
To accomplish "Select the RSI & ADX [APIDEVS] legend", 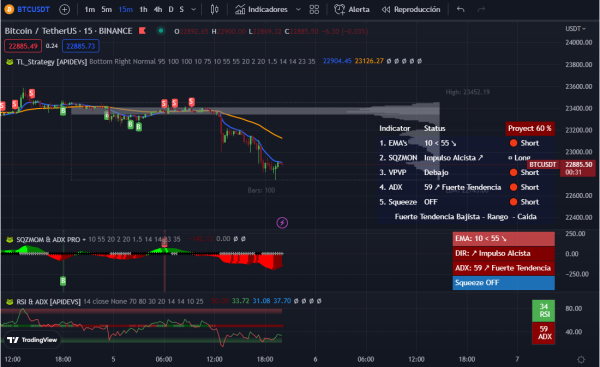I will (x=48, y=302).
